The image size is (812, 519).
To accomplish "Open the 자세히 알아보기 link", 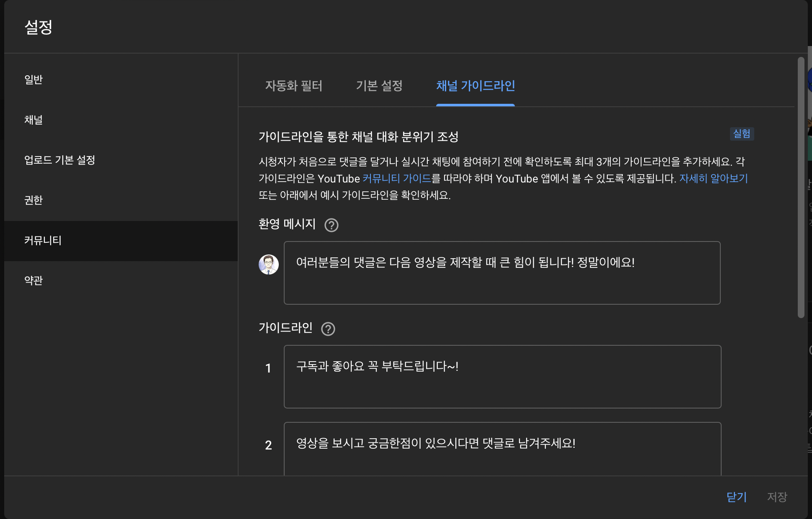I will 713,179.
